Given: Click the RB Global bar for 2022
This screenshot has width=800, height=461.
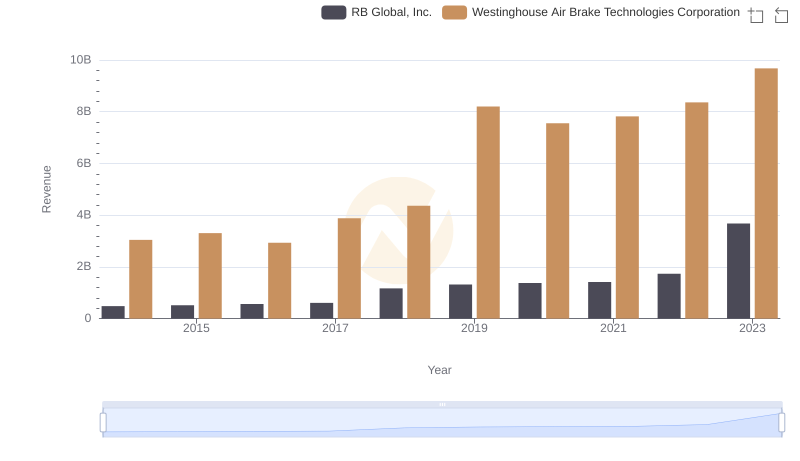Looking at the screenshot, I should pos(669,296).
